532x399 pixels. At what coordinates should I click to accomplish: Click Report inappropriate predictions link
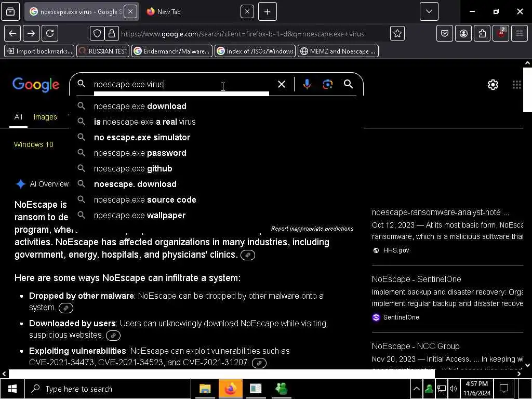(312, 229)
